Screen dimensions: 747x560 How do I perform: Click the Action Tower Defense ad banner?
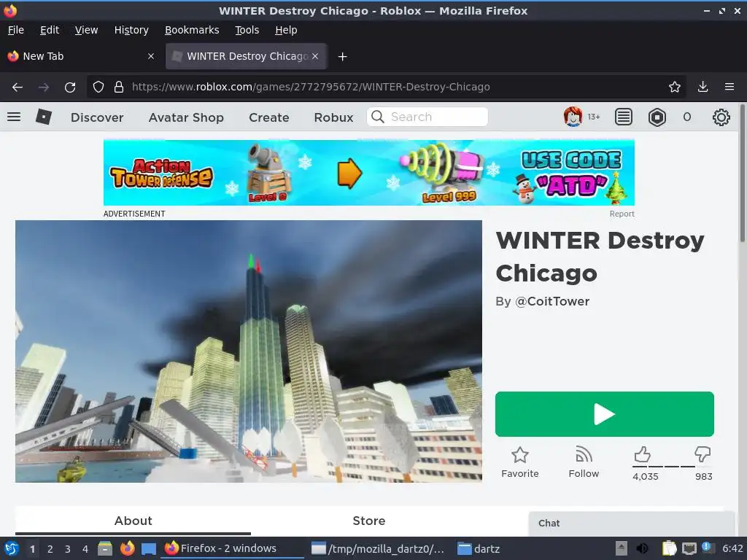368,172
